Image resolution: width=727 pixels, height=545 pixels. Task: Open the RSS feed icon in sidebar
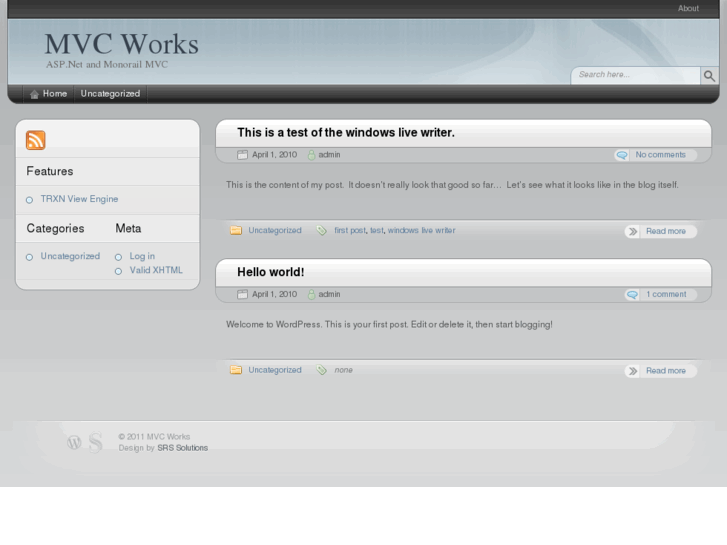coord(36,140)
